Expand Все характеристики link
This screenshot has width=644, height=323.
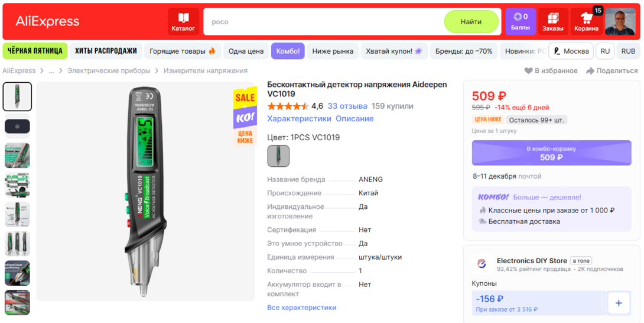click(301, 308)
